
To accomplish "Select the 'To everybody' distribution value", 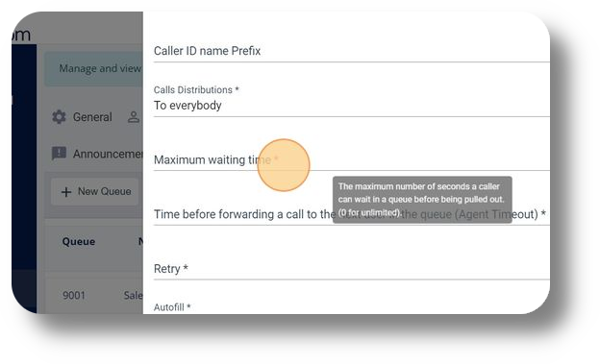I will pos(187,106).
